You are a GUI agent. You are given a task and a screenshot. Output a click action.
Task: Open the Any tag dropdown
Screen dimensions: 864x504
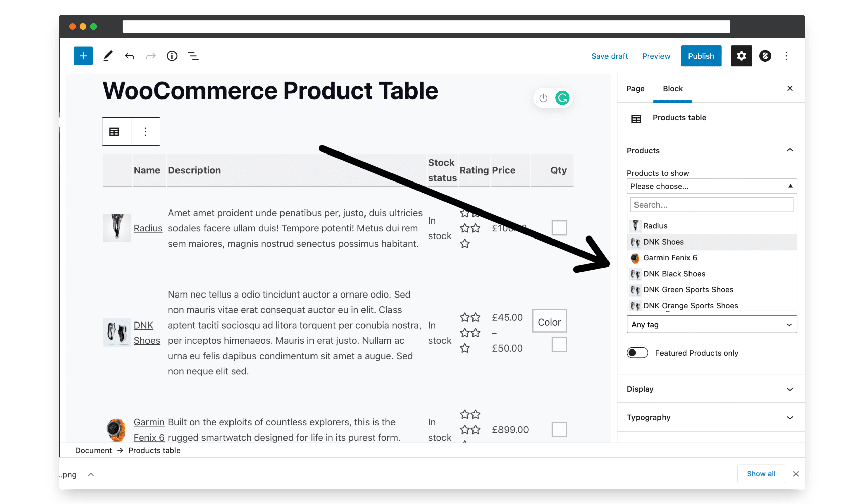[x=712, y=325]
